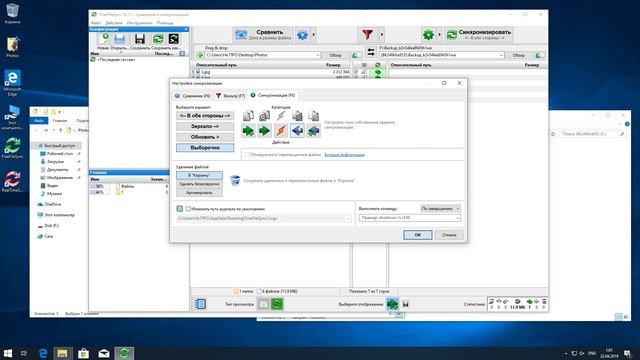Click the highlighted blue left-arrow action icon
Viewport: 640px width, 360px height.
tap(297, 131)
